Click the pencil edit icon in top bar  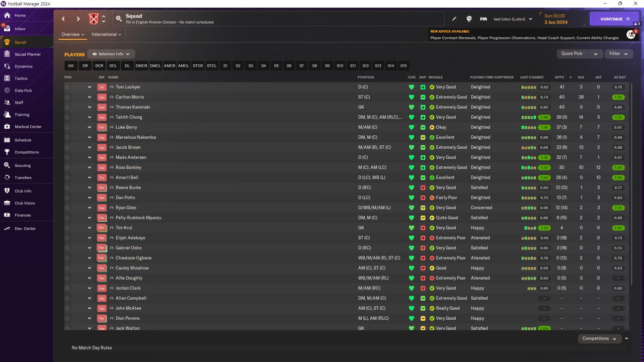pos(454,19)
